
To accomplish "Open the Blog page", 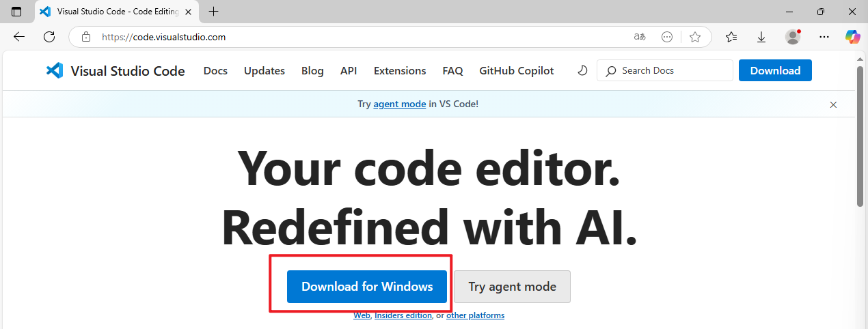I will 312,70.
